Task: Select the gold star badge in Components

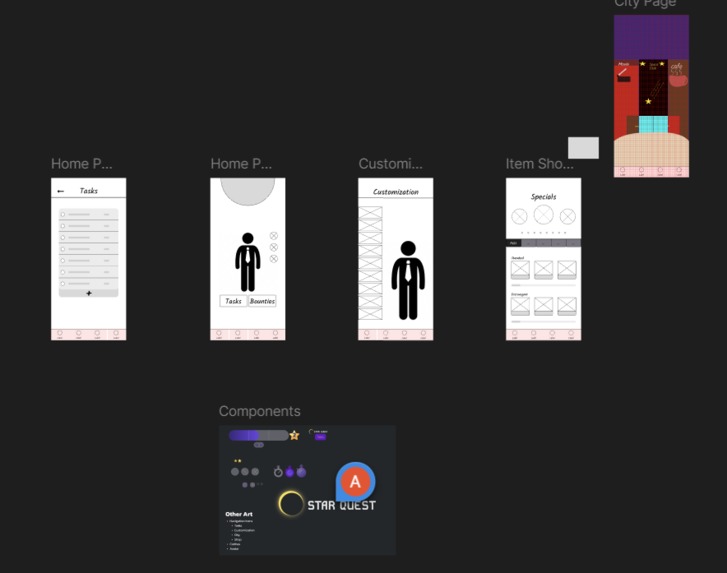Action: tap(294, 435)
